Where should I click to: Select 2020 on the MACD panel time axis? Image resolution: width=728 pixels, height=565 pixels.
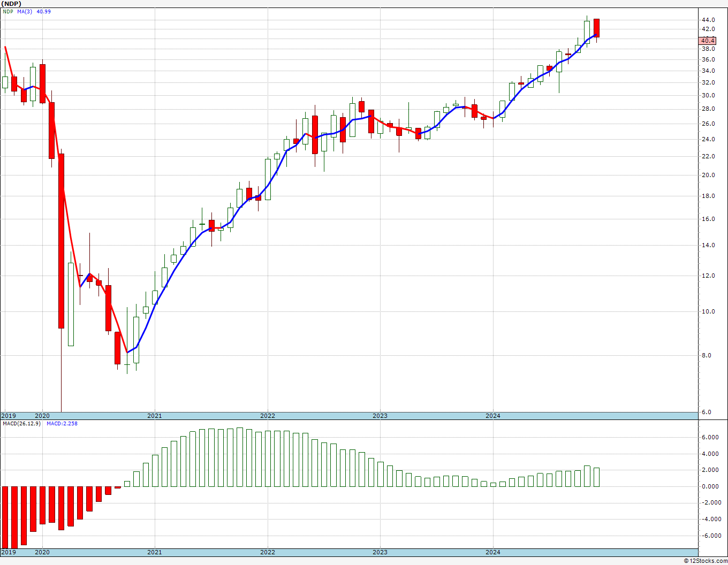coord(42,552)
